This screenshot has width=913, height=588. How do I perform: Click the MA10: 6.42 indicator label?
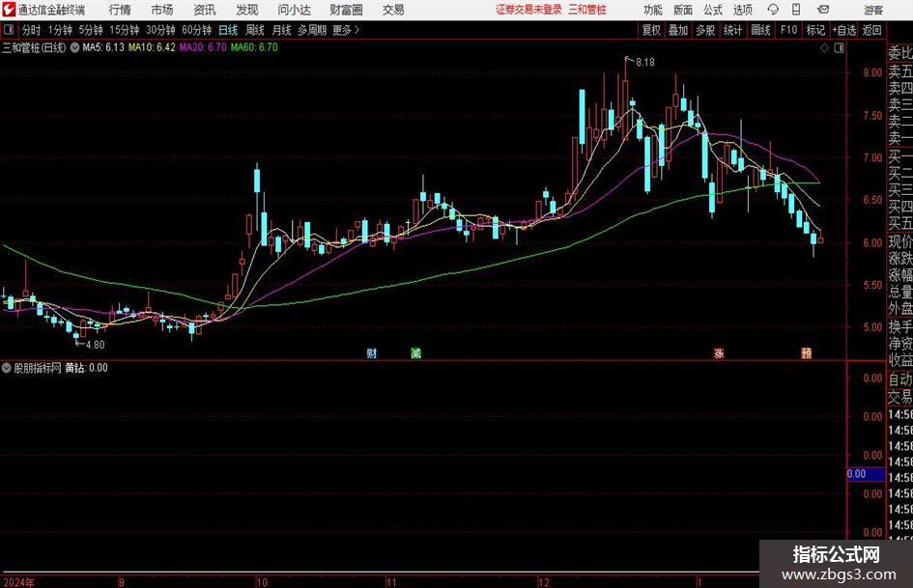click(152, 47)
